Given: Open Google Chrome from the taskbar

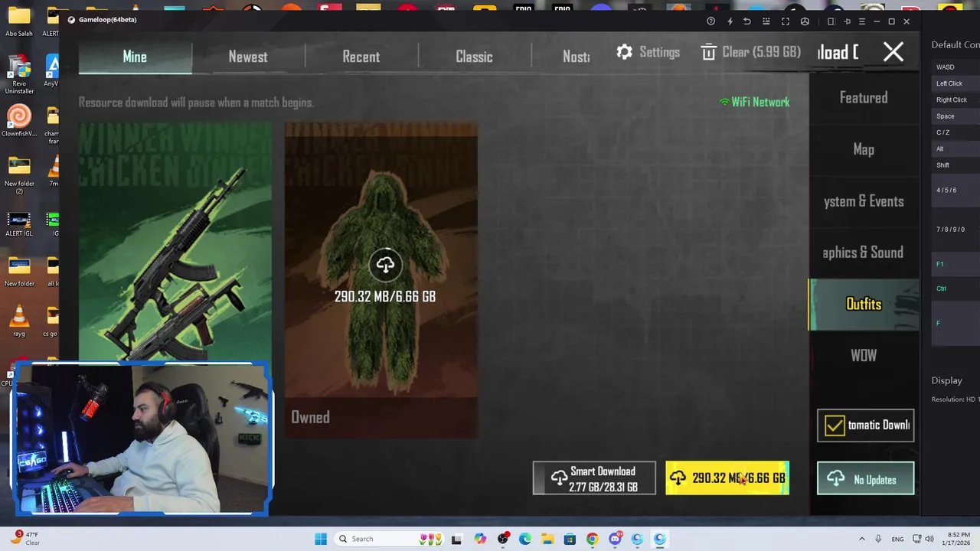Looking at the screenshot, I should point(593,539).
